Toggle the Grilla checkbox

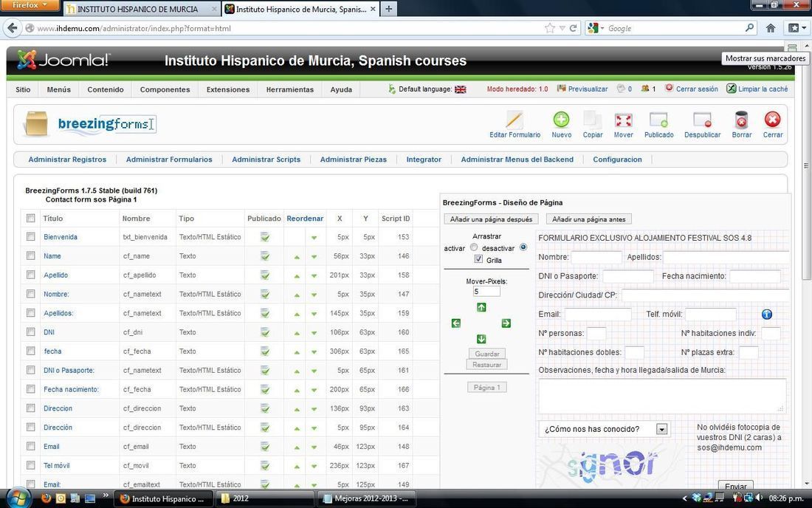pyautogui.click(x=478, y=259)
